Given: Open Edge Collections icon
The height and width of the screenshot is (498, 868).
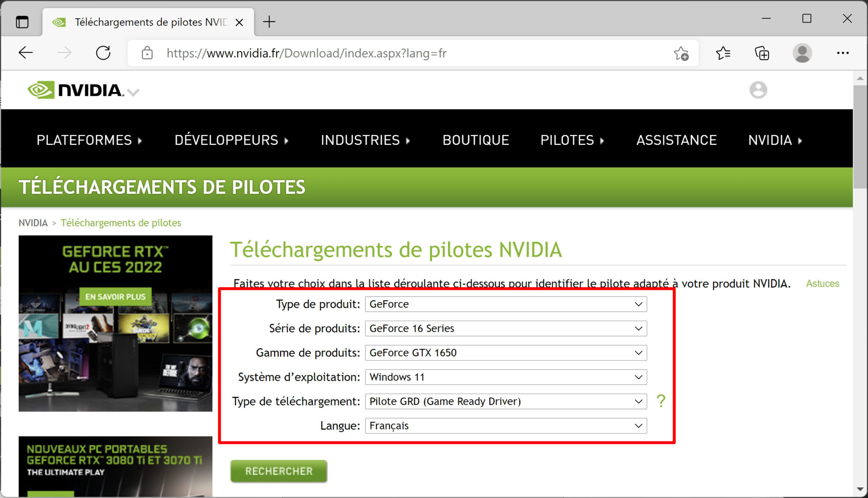Looking at the screenshot, I should coord(762,53).
